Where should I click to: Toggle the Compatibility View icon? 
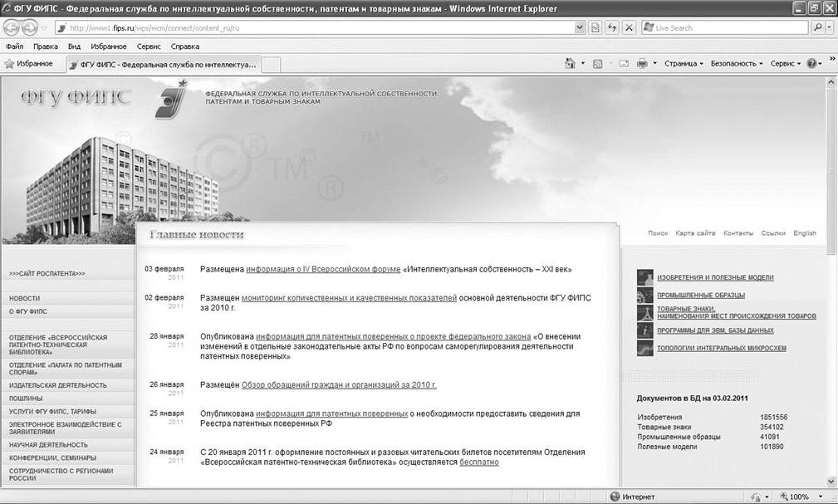pyautogui.click(x=595, y=27)
